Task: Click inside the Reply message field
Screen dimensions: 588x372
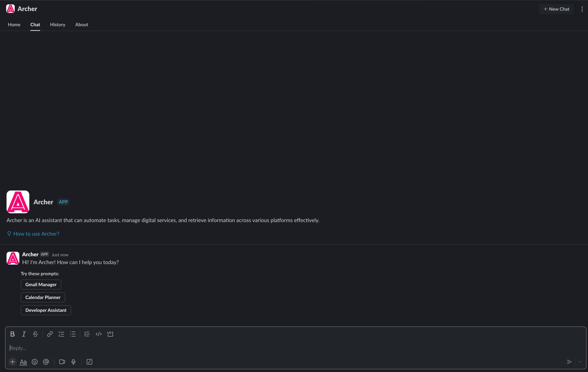Action: (293, 348)
